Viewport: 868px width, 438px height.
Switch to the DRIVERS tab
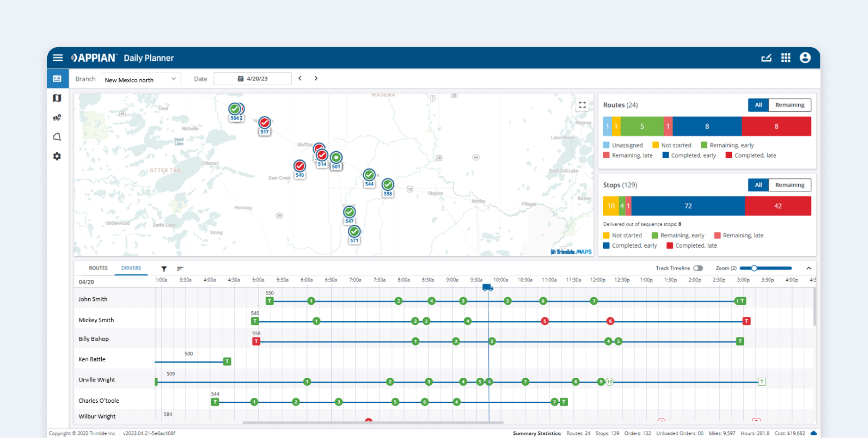coord(131,268)
